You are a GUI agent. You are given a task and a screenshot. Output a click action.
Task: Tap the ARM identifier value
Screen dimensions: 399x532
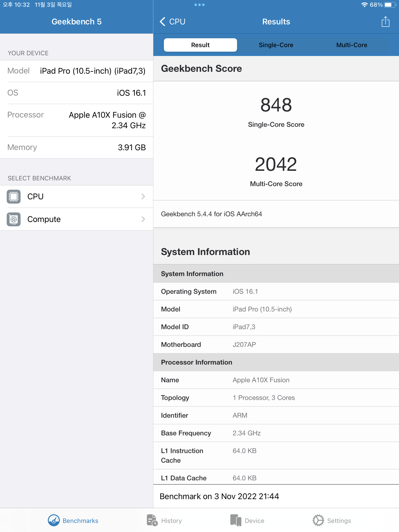click(x=240, y=415)
